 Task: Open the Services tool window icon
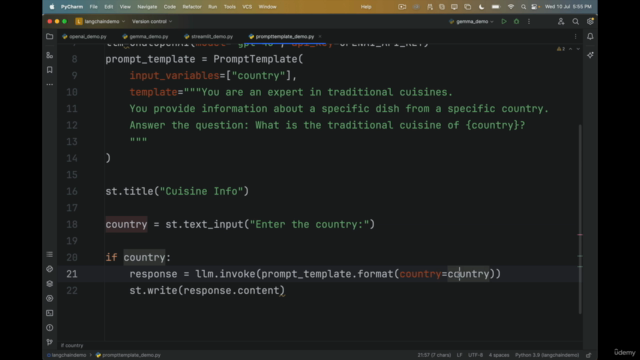(49, 298)
